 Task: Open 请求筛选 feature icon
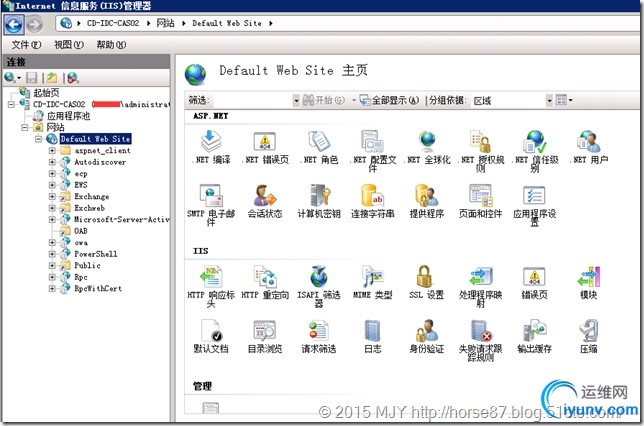pyautogui.click(x=319, y=337)
